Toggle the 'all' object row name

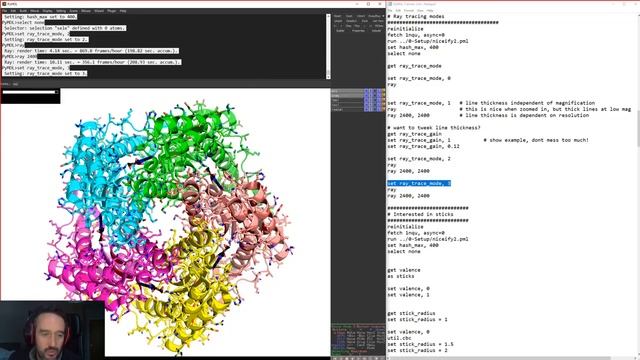pyautogui.click(x=347, y=91)
